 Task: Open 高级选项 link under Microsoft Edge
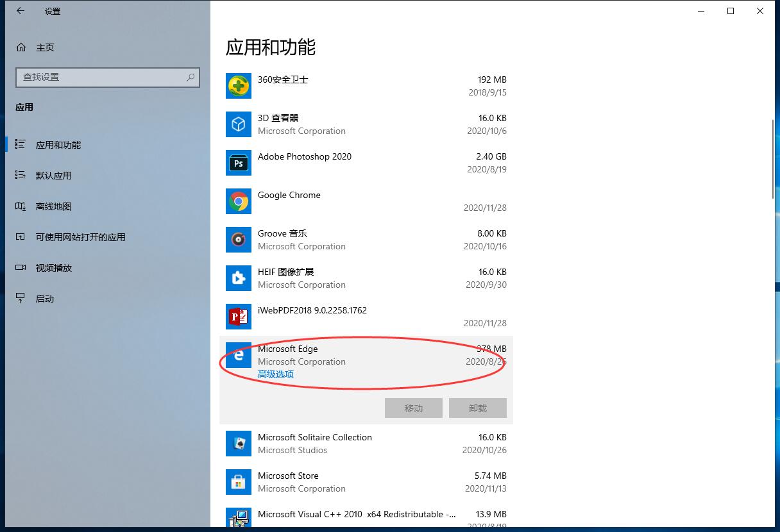tap(276, 374)
